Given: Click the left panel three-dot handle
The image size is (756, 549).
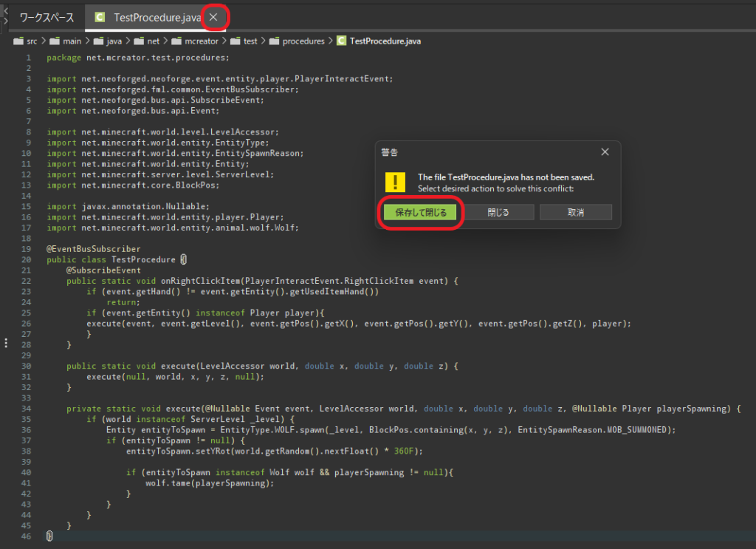Looking at the screenshot, I should (x=6, y=343).
